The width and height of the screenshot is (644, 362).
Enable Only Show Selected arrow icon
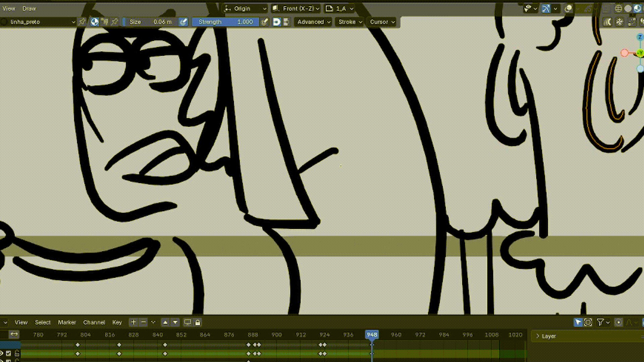click(x=578, y=322)
